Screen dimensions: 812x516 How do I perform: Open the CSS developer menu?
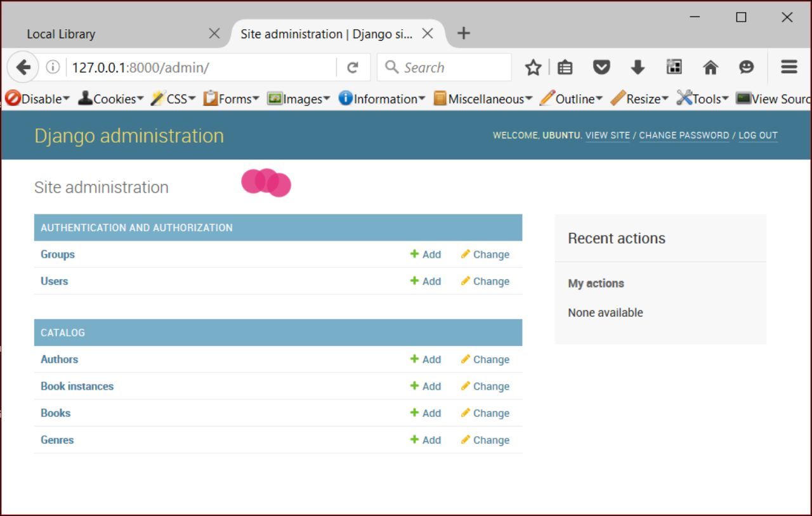point(173,99)
